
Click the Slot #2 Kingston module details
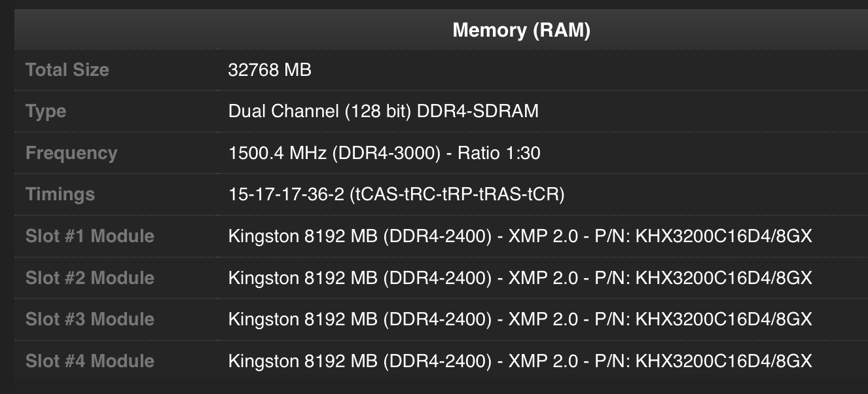coord(520,278)
